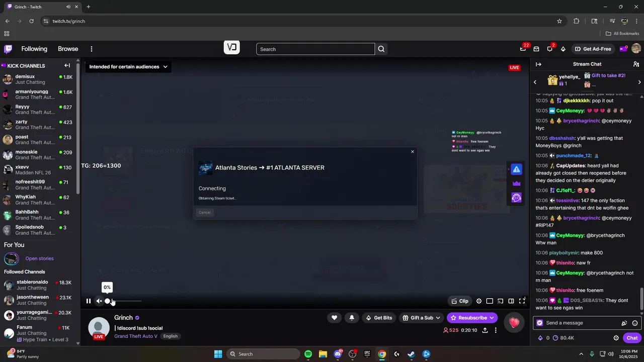Show previous gift leaderboard entry

tap(535, 82)
